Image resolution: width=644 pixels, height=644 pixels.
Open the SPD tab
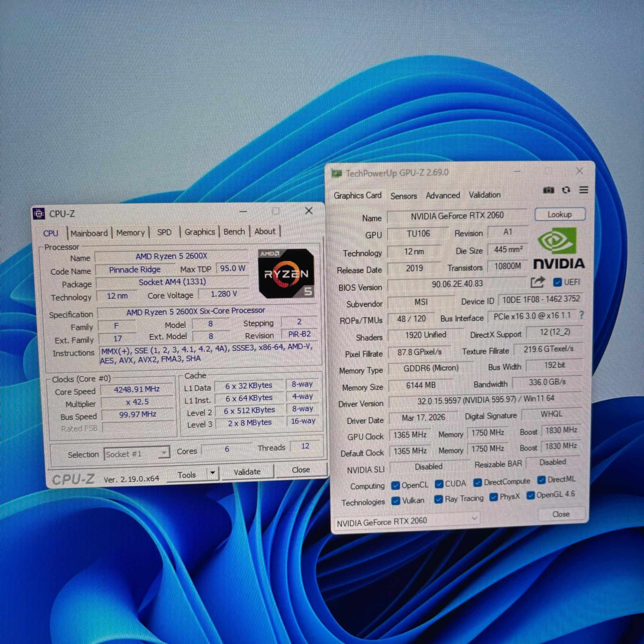point(164,232)
